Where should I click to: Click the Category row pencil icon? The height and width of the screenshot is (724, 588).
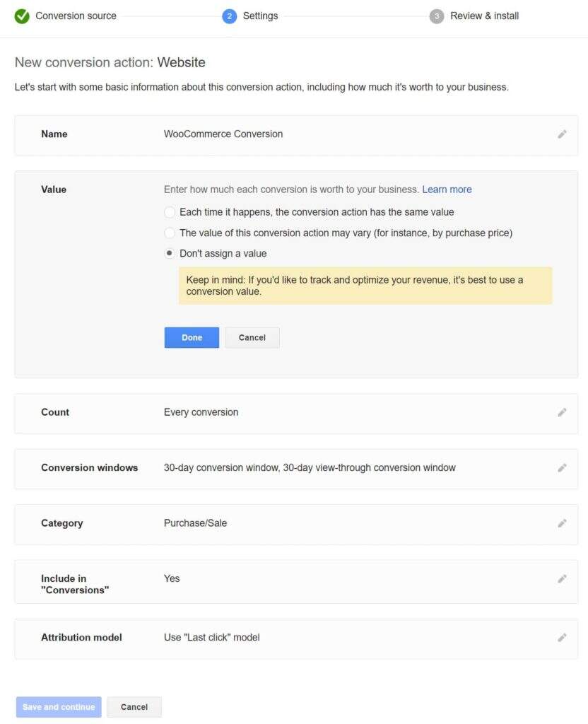point(562,523)
